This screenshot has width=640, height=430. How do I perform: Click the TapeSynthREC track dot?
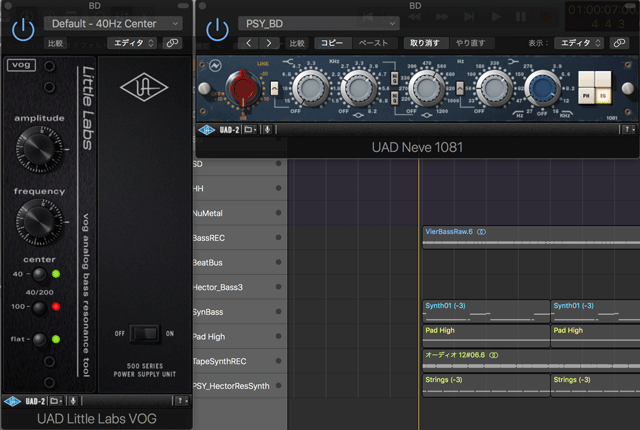(x=278, y=361)
